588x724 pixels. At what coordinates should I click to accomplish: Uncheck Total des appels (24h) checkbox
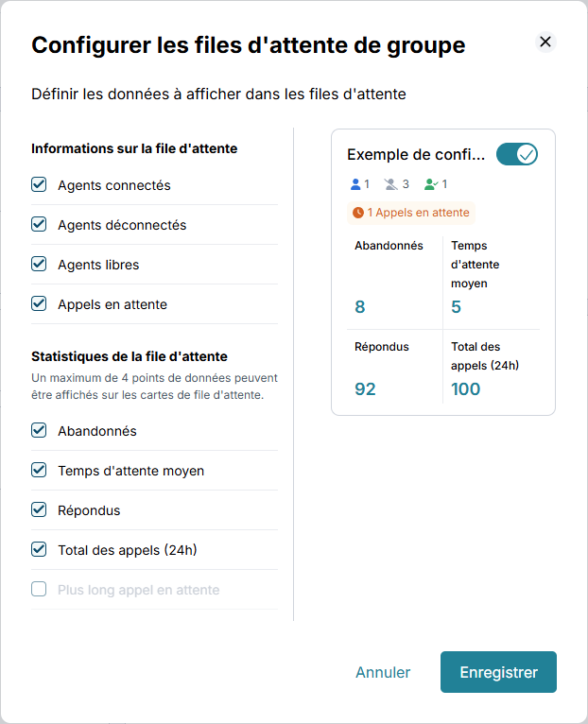point(39,550)
